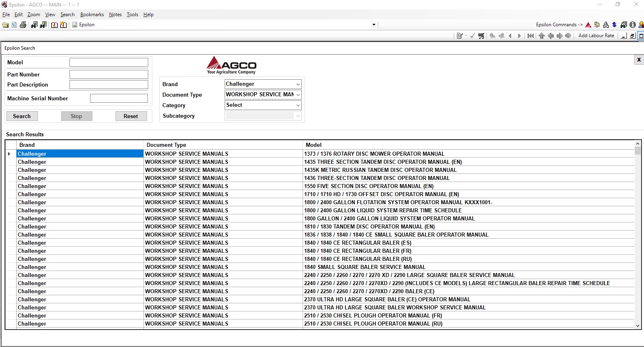Viewport: 644px width, 347px height.
Task: Click into the Model input field
Action: point(109,62)
